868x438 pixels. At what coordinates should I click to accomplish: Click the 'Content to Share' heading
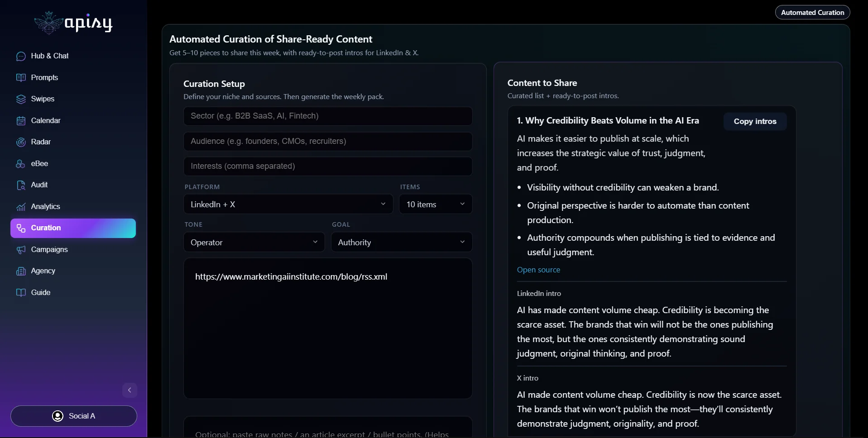coord(542,83)
